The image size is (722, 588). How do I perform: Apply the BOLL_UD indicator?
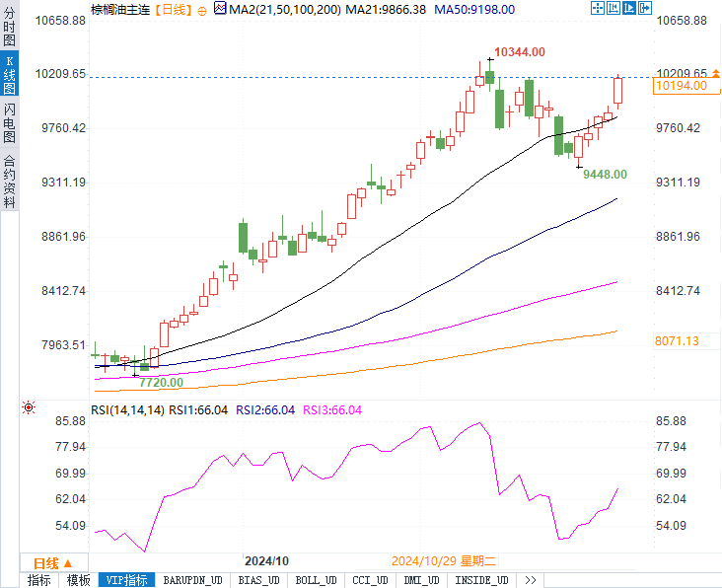[x=316, y=580]
